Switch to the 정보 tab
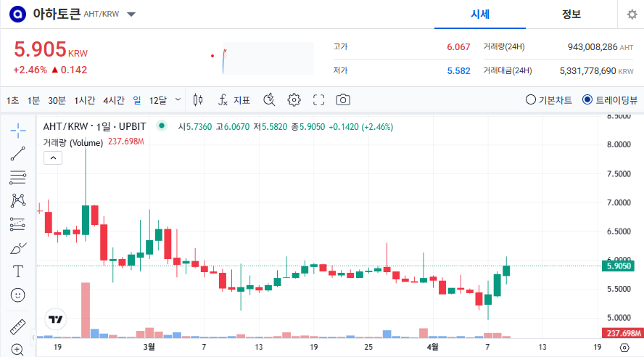644x357 pixels. (x=571, y=15)
